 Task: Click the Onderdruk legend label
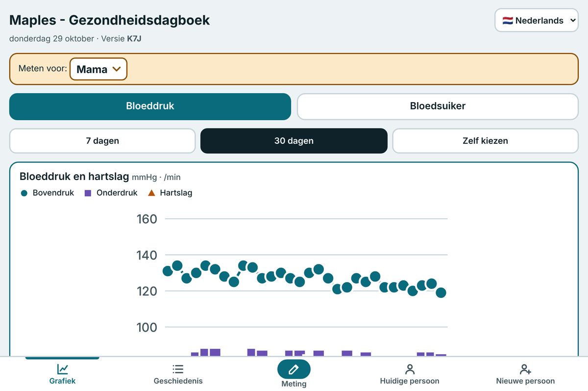tap(117, 193)
